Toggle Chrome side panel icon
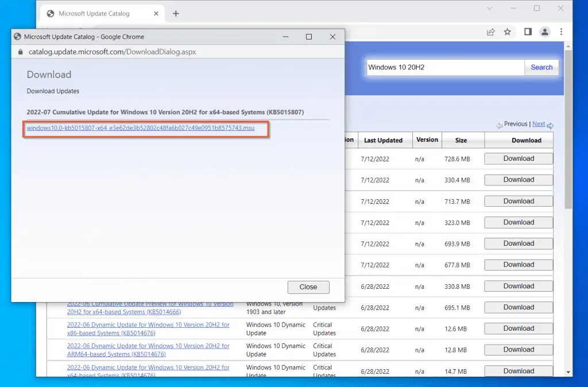This screenshot has height=387, width=588. [x=528, y=32]
